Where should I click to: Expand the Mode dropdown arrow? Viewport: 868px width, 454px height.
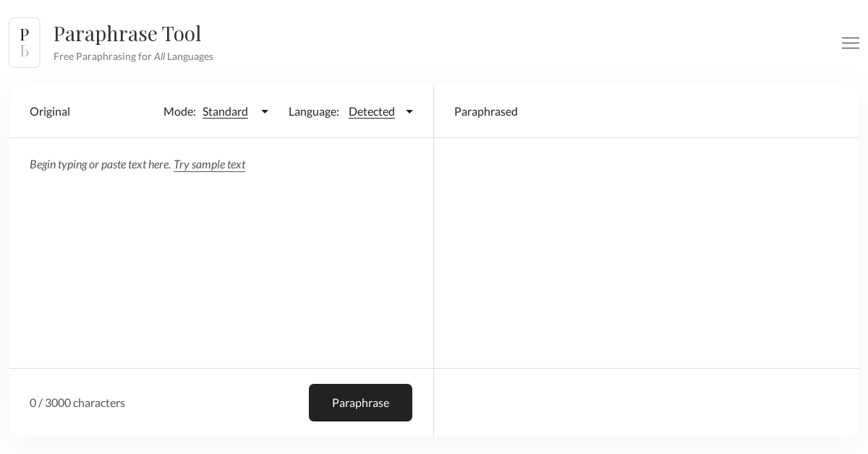tap(265, 111)
